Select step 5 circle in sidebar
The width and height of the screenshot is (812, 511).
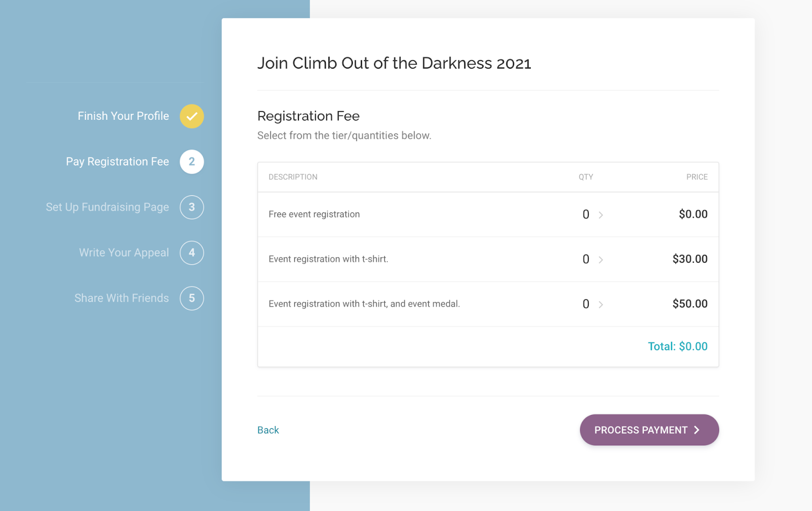pyautogui.click(x=192, y=298)
